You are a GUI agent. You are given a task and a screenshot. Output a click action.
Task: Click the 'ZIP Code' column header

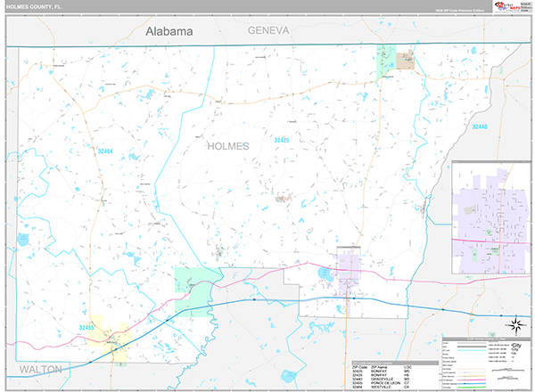360,367
